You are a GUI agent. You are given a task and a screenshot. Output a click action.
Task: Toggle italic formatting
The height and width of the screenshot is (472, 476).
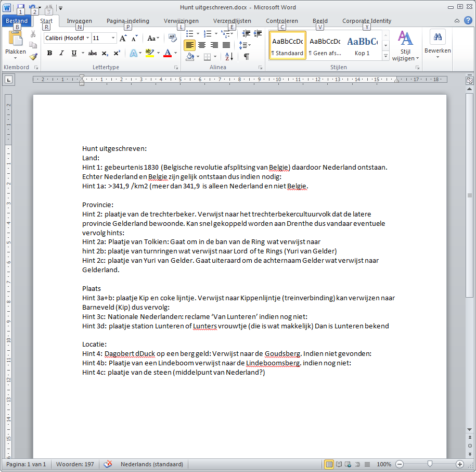(61, 53)
